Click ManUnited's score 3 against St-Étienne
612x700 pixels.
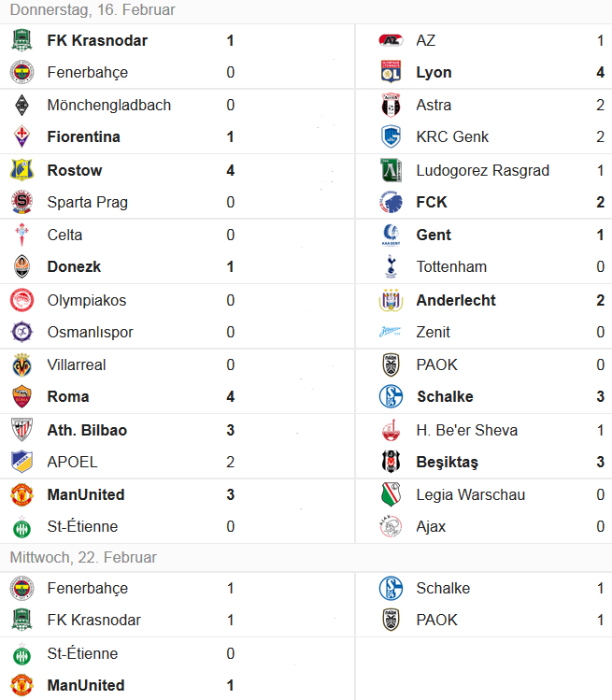[231, 494]
